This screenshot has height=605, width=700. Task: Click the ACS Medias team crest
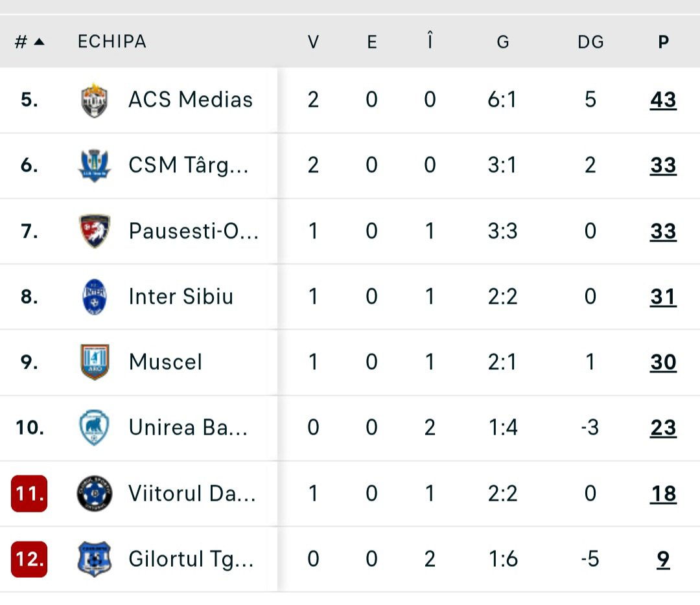pos(94,100)
